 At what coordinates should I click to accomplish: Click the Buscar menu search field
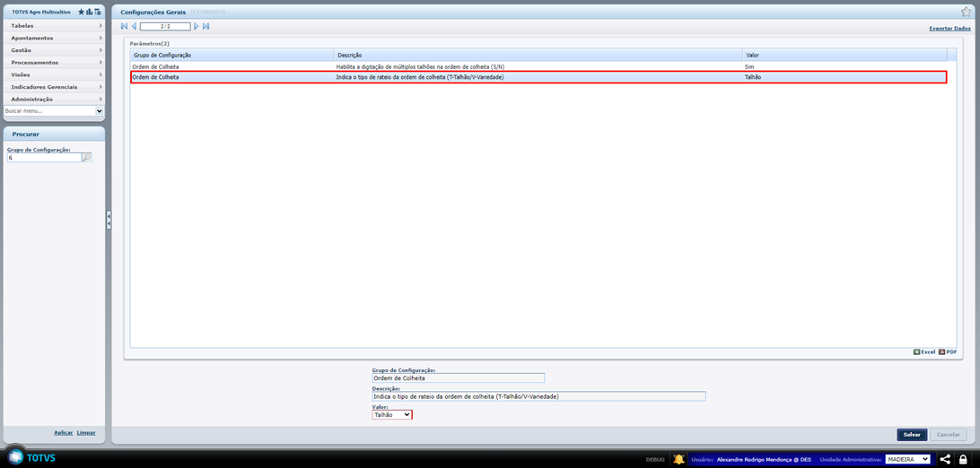click(49, 111)
